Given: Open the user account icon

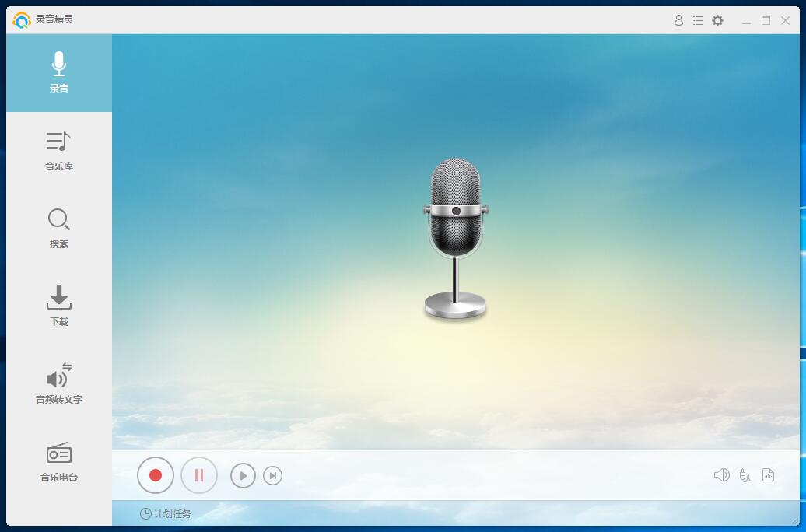Looking at the screenshot, I should (678, 20).
